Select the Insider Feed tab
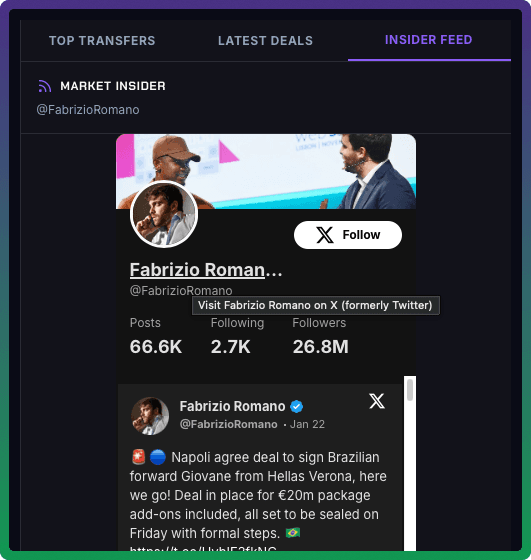Viewport: 531px width, 560px height. [429, 40]
